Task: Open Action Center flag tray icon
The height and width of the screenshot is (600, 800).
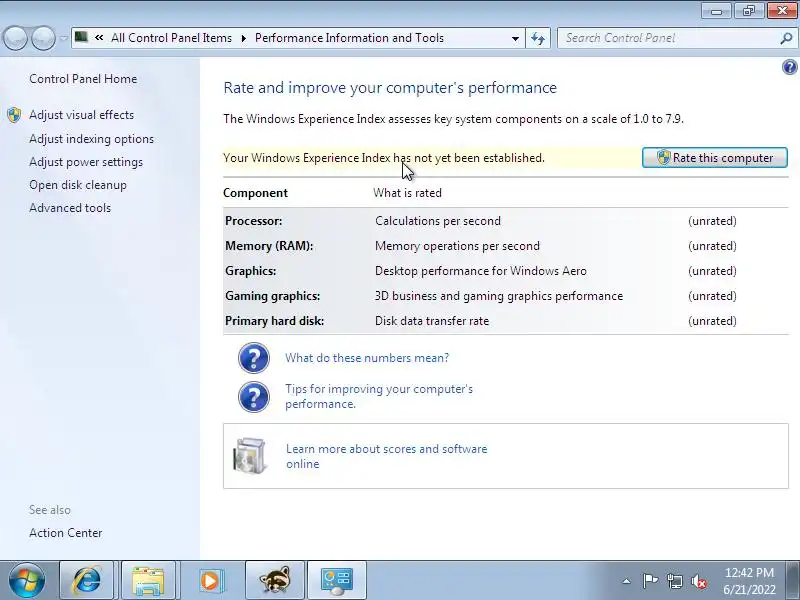Action: (x=650, y=581)
